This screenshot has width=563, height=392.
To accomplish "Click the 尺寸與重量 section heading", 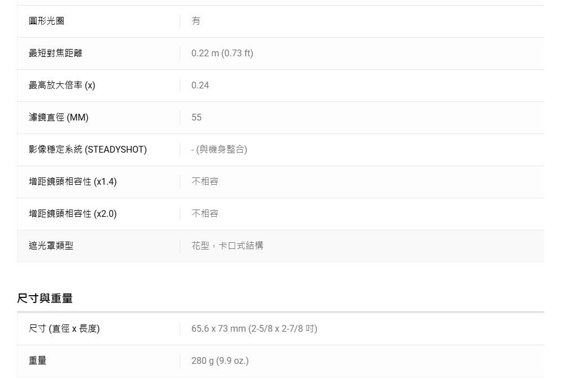I will pos(45,298).
